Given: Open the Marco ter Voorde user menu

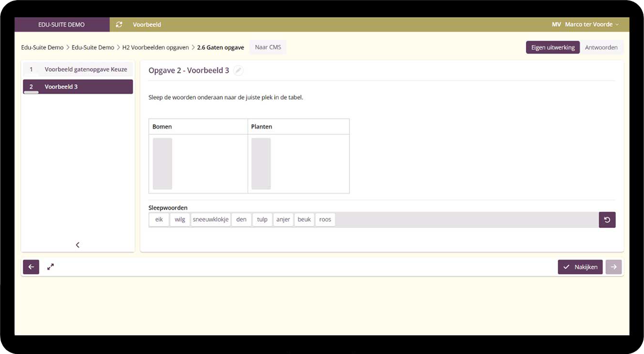Looking at the screenshot, I should coord(588,25).
